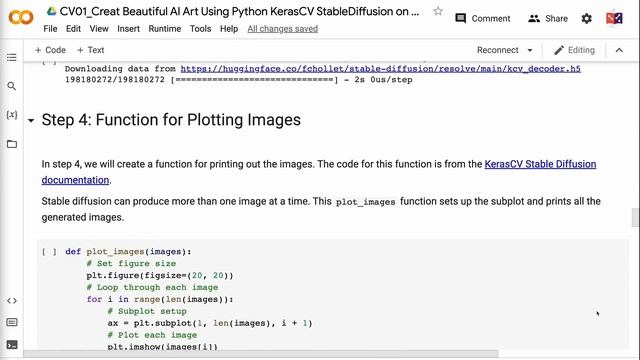Open the Editing mode dropdown
Viewport: 640px width, 360px height.
click(x=574, y=50)
